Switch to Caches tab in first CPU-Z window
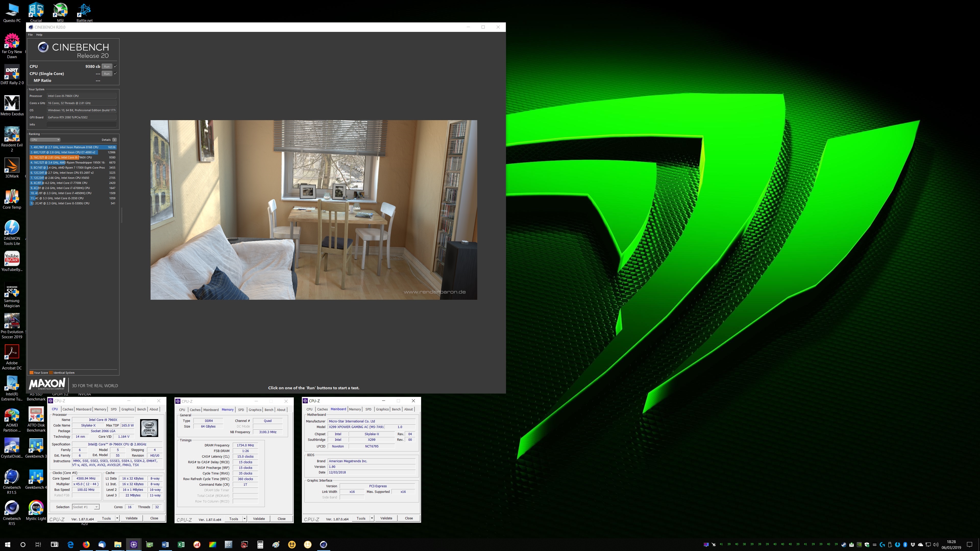Viewport: 980px width, 551px height. click(68, 409)
